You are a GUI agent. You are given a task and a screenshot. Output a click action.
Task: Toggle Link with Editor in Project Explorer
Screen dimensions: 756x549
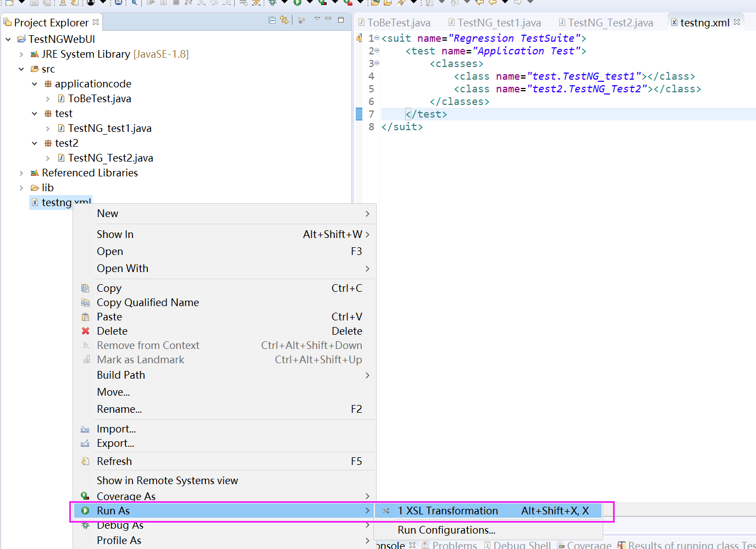pos(284,20)
